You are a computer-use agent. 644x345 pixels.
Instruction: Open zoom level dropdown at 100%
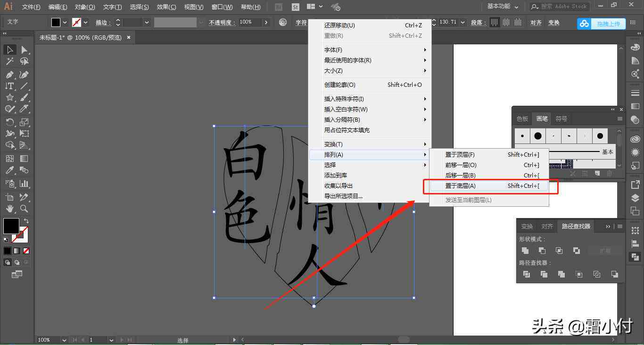point(64,340)
